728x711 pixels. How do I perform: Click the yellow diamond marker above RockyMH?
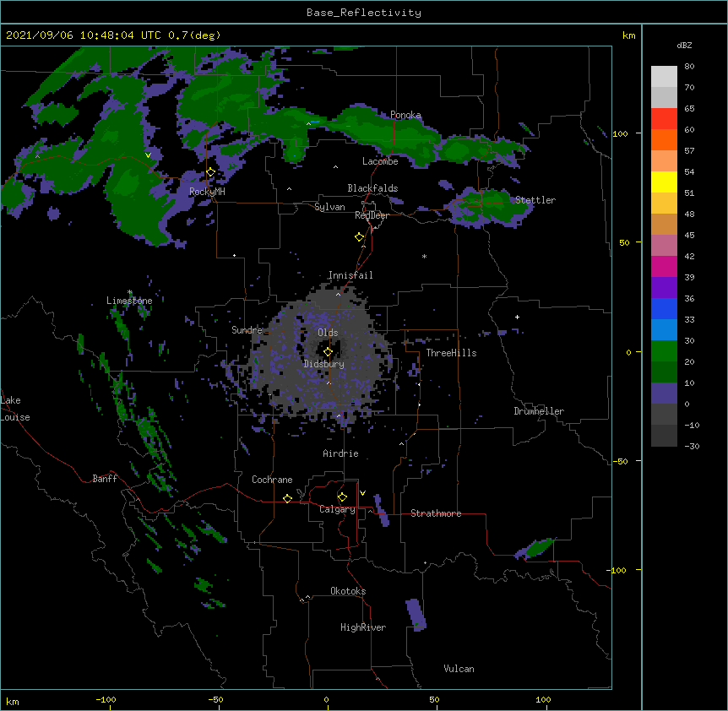(211, 172)
